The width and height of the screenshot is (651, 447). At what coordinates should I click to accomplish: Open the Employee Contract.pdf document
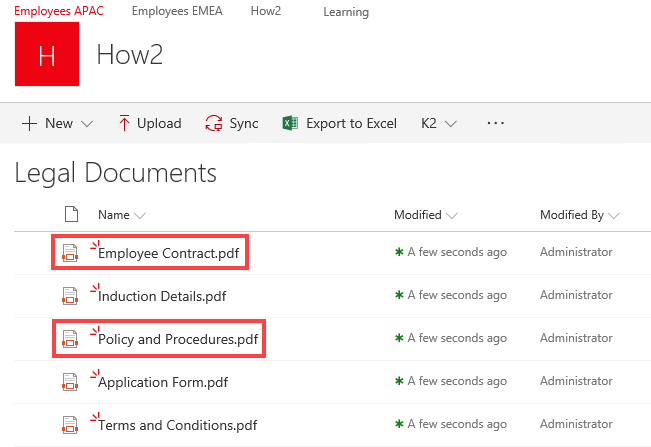tap(169, 253)
